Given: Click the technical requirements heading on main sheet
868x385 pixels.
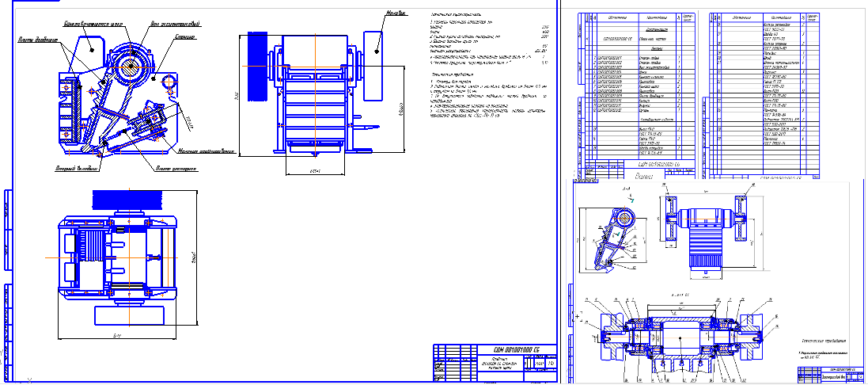Looking at the screenshot, I should coord(453,74).
